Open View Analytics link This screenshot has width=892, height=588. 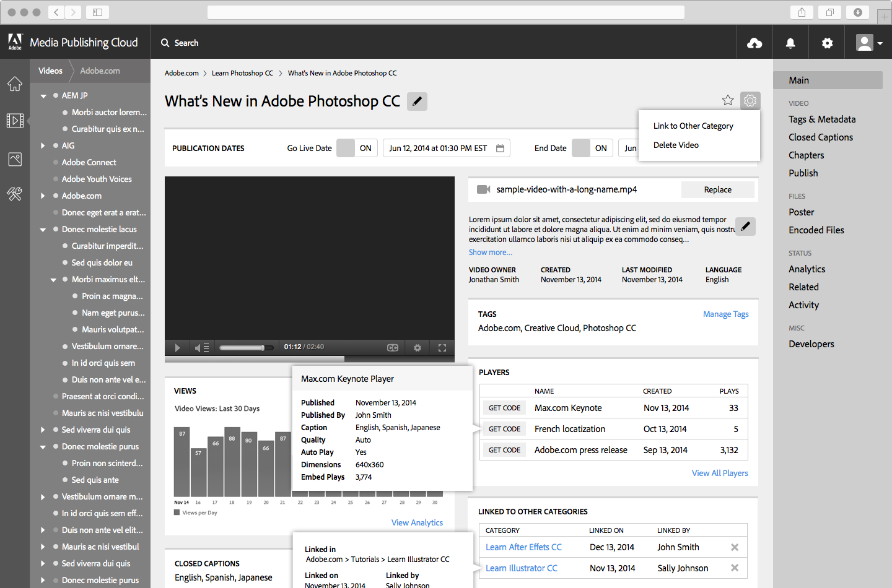(x=417, y=522)
